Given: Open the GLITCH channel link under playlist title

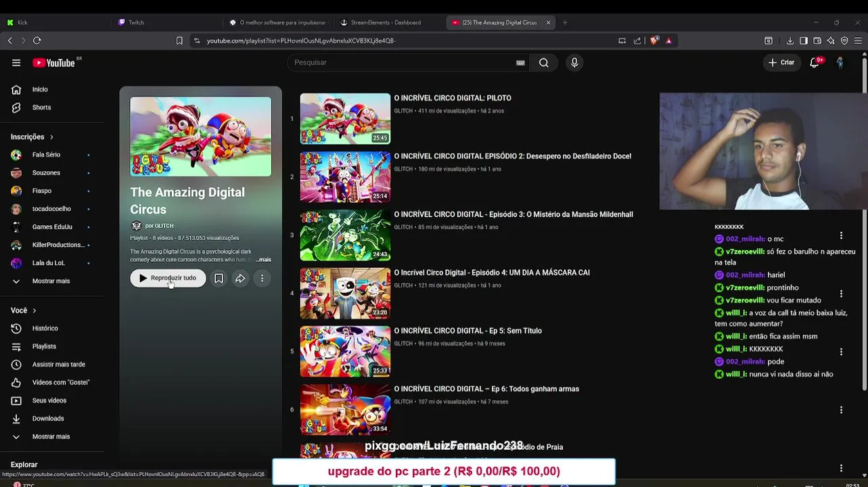Looking at the screenshot, I should (160, 226).
